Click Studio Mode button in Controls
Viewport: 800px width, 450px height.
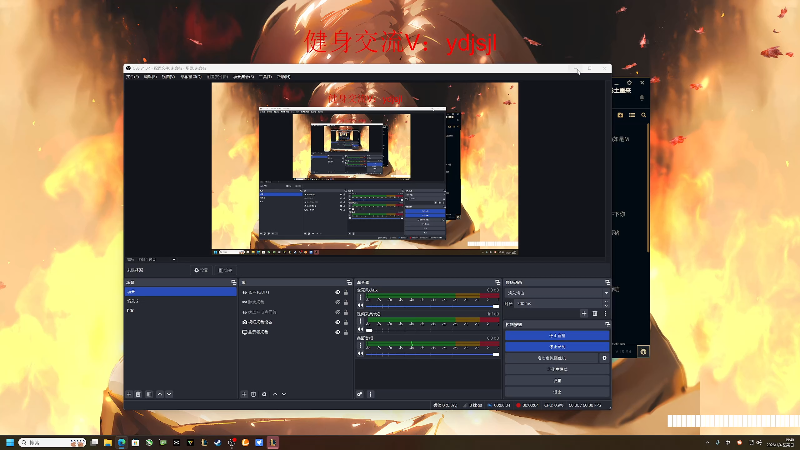click(x=557, y=369)
